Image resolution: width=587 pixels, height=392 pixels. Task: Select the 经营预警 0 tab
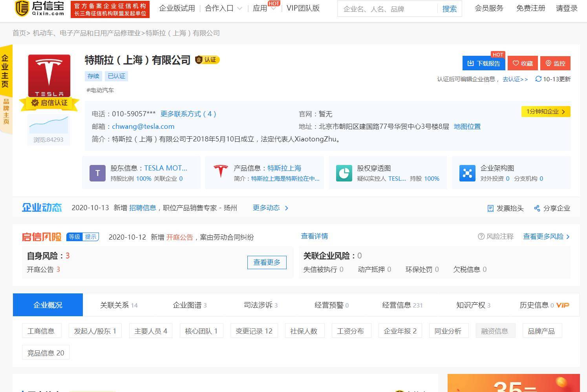(332, 305)
